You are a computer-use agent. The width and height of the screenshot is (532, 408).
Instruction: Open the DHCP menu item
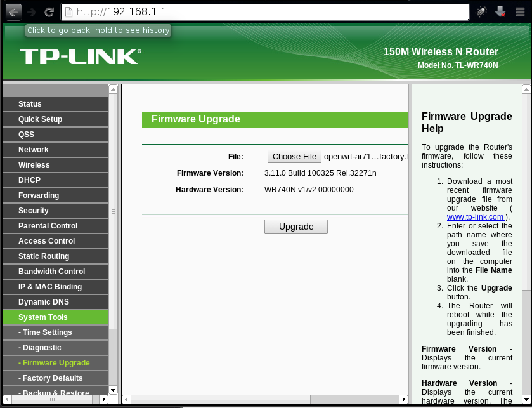tap(55, 180)
